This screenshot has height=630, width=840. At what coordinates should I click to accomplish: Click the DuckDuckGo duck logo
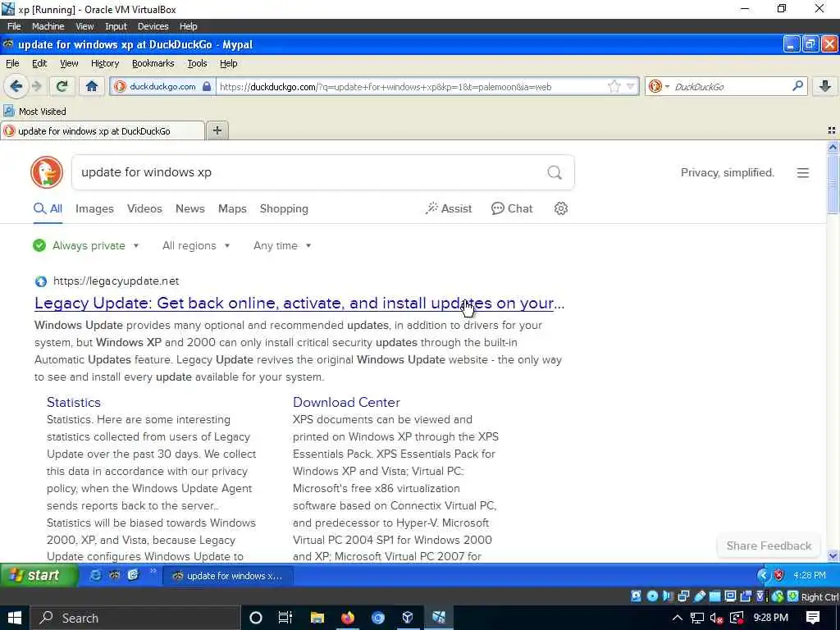click(x=47, y=172)
